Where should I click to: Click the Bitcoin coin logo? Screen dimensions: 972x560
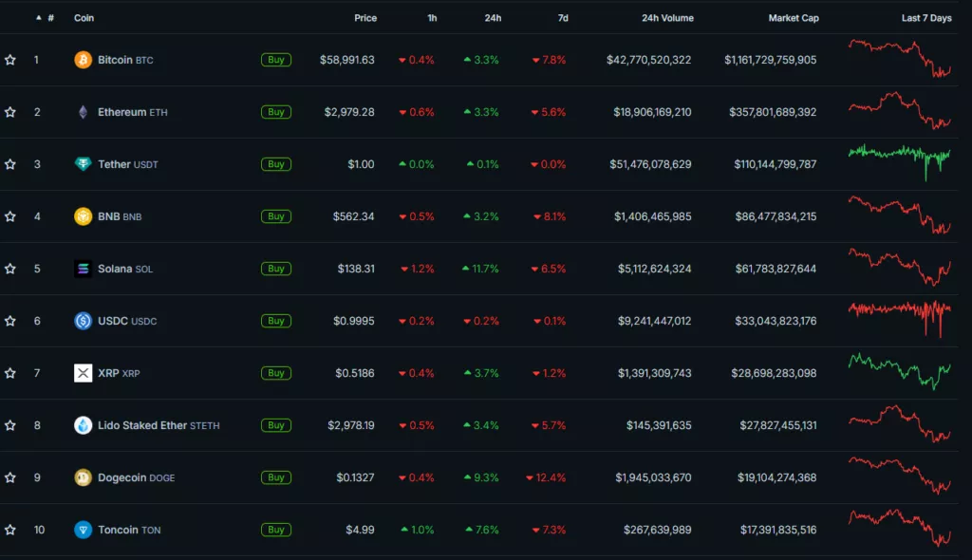coord(84,60)
